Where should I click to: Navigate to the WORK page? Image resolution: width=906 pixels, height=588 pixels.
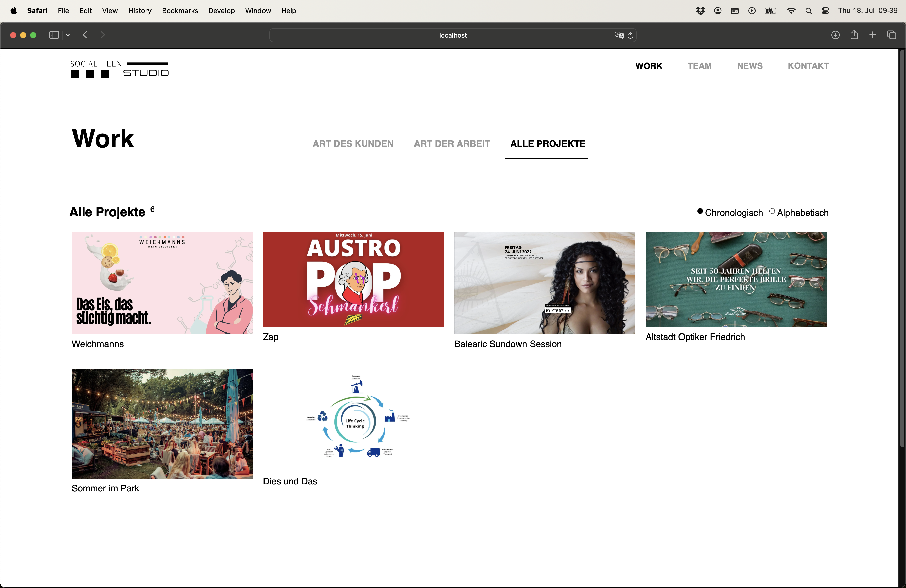click(649, 66)
